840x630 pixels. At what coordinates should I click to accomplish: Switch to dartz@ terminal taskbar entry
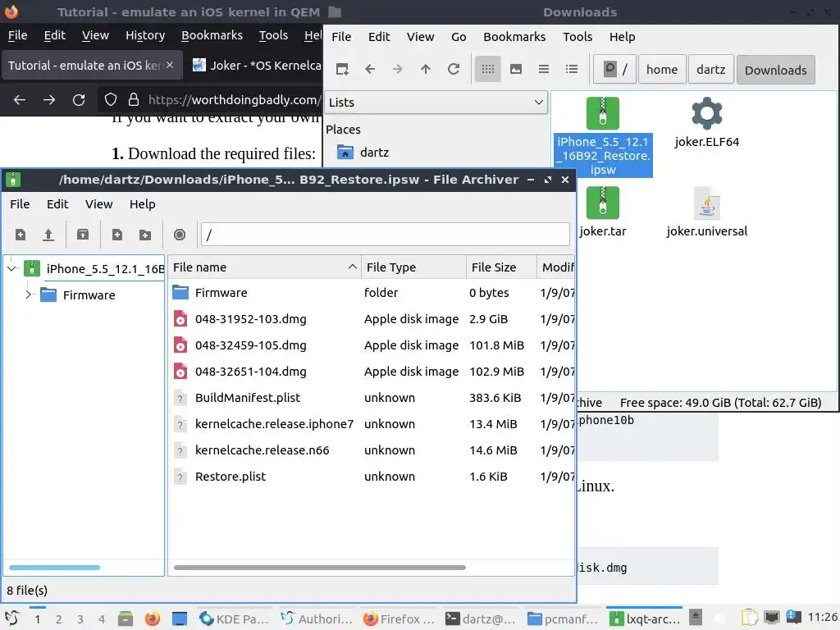[481, 619]
